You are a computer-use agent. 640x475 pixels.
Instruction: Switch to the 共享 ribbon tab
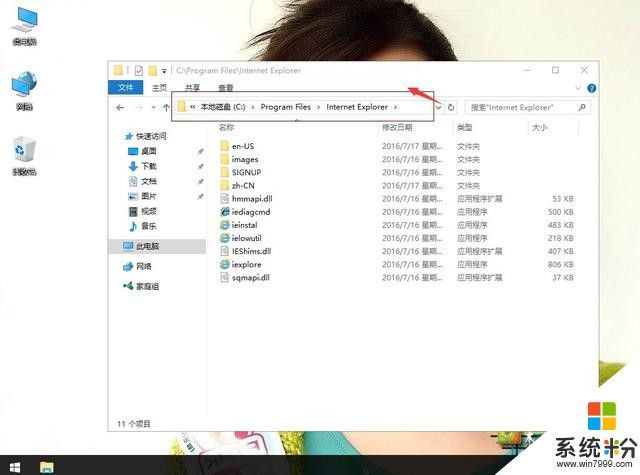click(192, 88)
